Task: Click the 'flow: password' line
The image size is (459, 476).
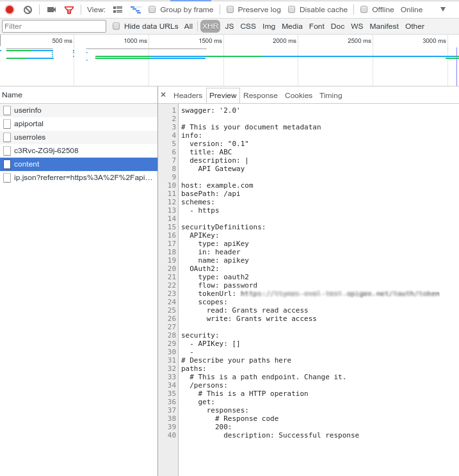Action: [x=227, y=285]
